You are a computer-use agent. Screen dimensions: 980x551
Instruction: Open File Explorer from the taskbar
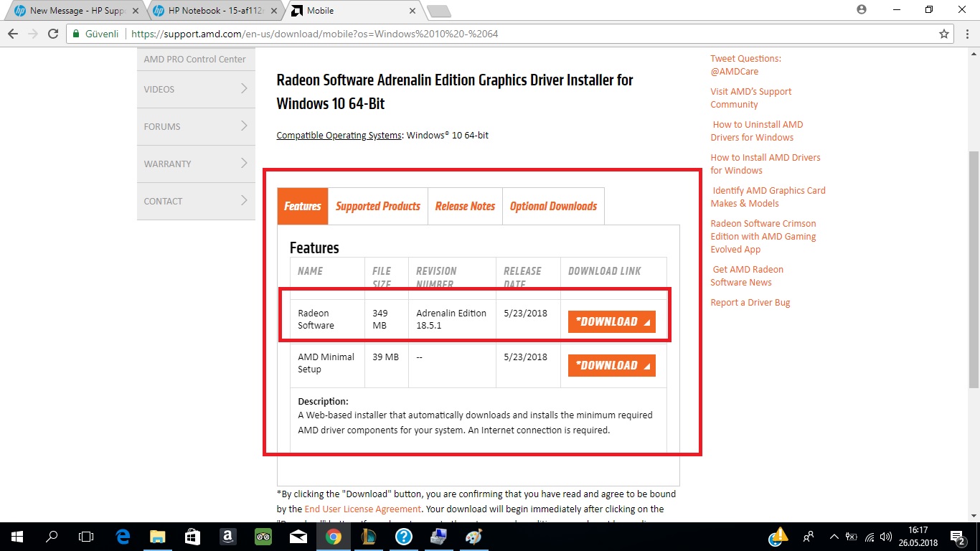click(x=157, y=536)
